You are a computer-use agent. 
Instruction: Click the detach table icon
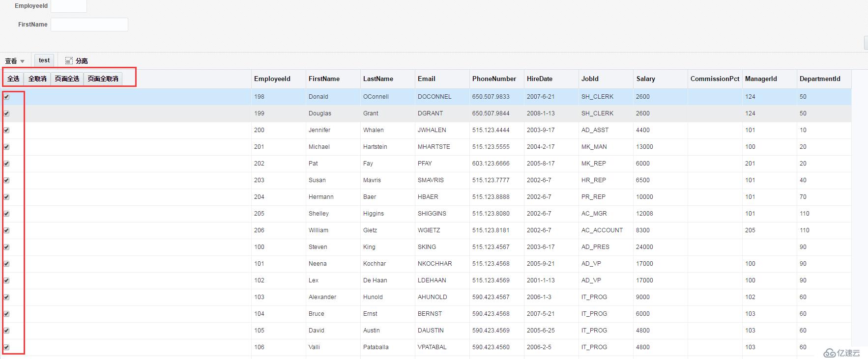(69, 60)
